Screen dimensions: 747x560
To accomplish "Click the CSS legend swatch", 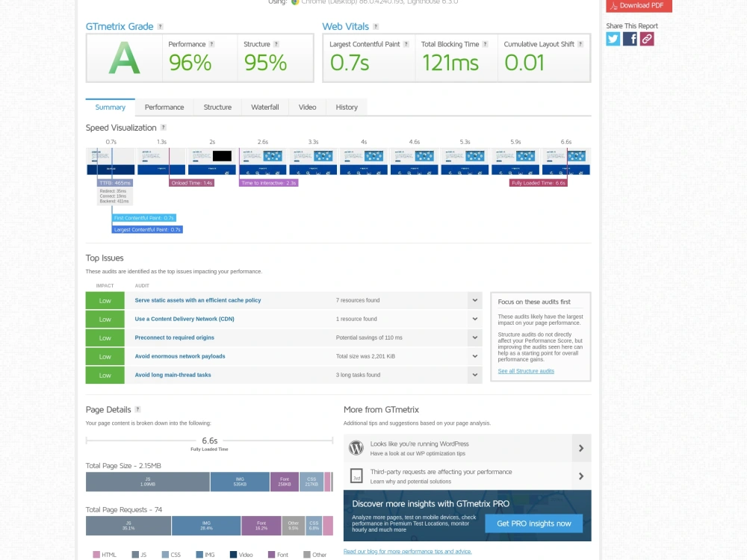I will (x=165, y=555).
